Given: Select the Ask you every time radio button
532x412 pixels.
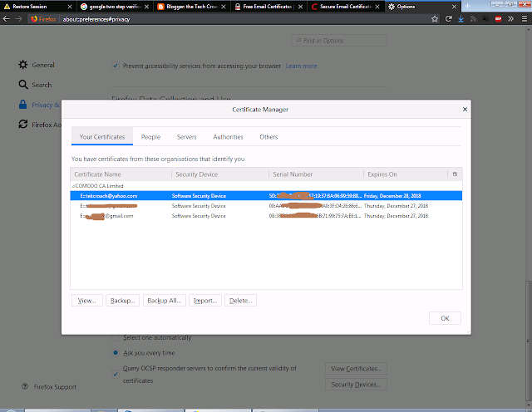Looking at the screenshot, I should click(x=116, y=353).
